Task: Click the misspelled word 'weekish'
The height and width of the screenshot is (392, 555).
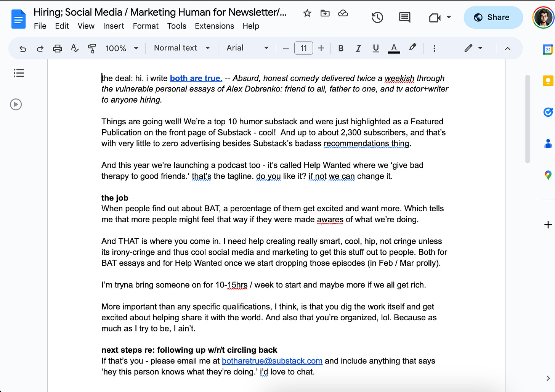Action: point(399,78)
